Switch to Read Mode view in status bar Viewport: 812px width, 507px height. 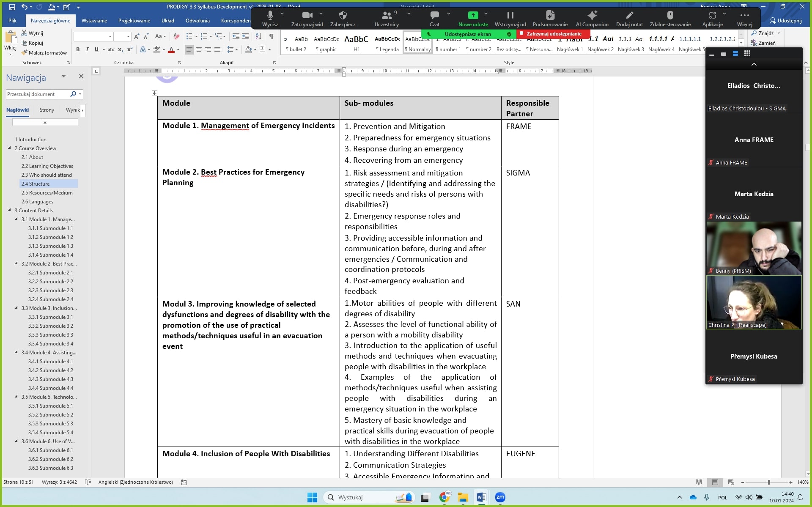(x=699, y=482)
